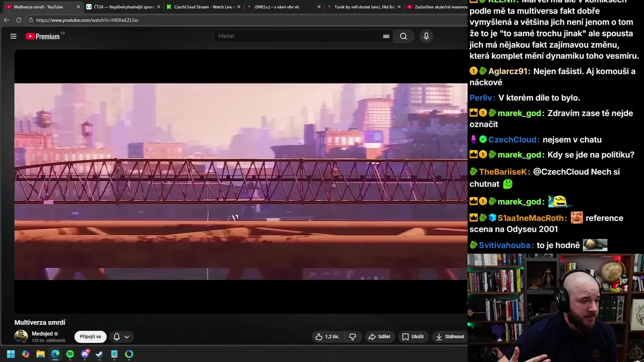Image resolution: width=644 pixels, height=362 pixels.
Task: Open File Explorer from taskbar
Action: click(40, 354)
